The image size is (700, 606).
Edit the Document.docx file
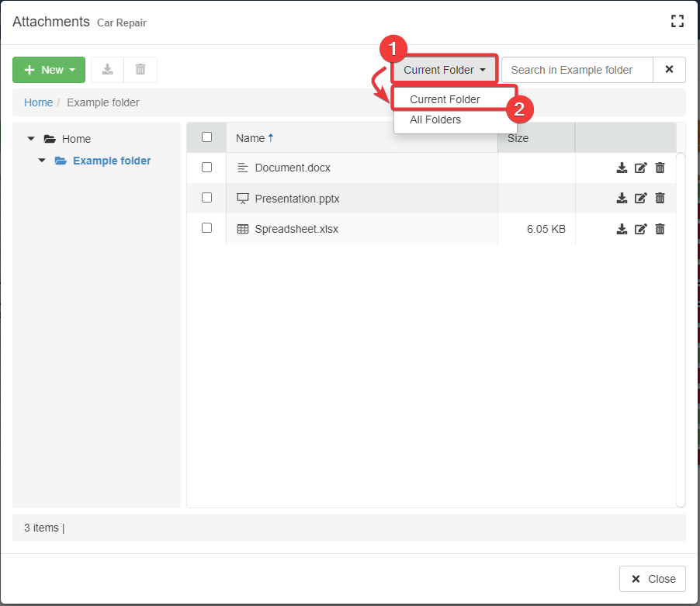click(x=641, y=168)
